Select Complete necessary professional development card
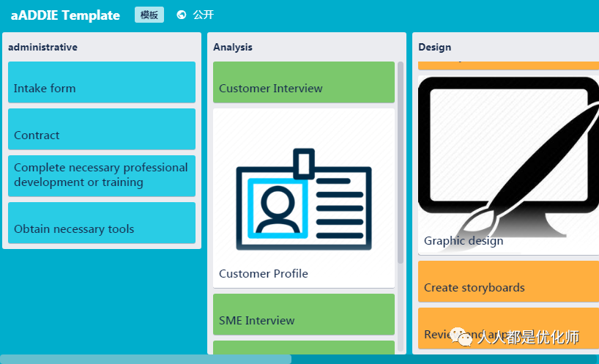This screenshot has width=599, height=364. 102,176
